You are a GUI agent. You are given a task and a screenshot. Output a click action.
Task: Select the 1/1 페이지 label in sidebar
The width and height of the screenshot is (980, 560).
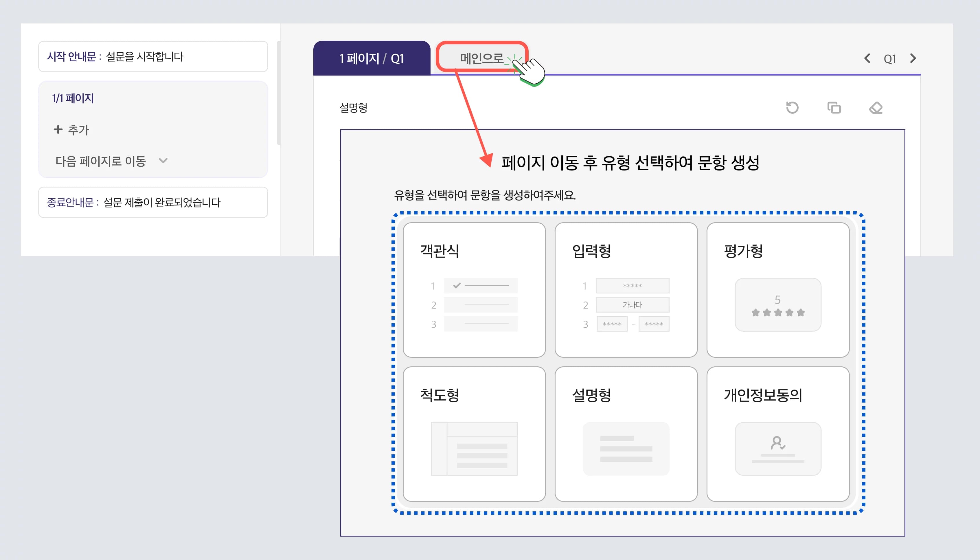pos(73,98)
